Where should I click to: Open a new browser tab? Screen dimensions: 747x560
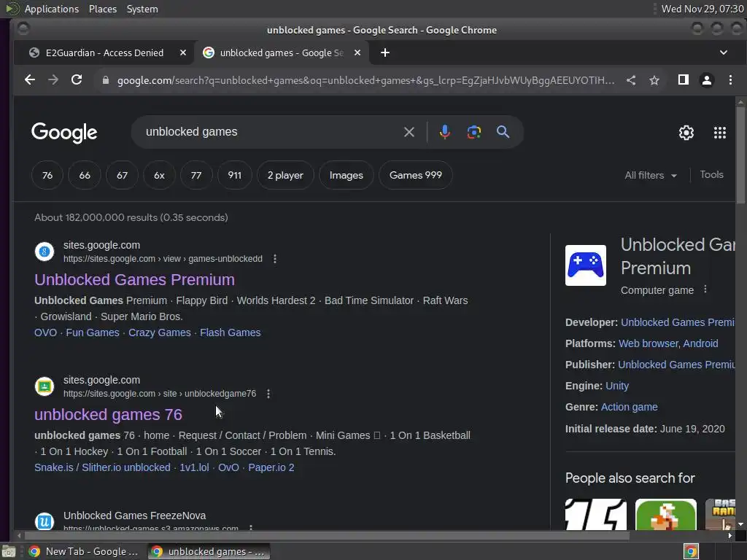click(385, 52)
